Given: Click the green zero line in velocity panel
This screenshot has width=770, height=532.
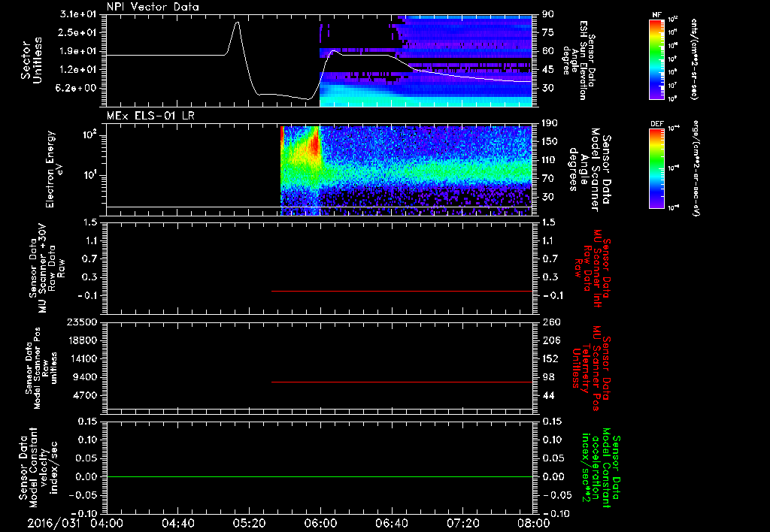Looking at the screenshot, I should click(x=320, y=476).
